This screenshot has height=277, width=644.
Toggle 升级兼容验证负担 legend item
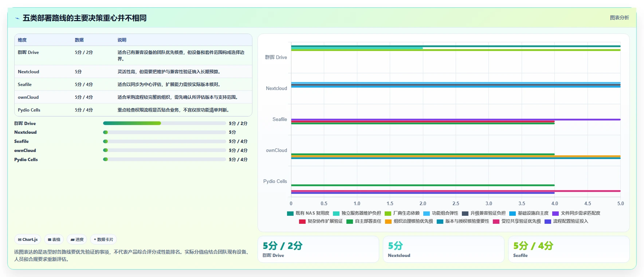tap(484, 213)
